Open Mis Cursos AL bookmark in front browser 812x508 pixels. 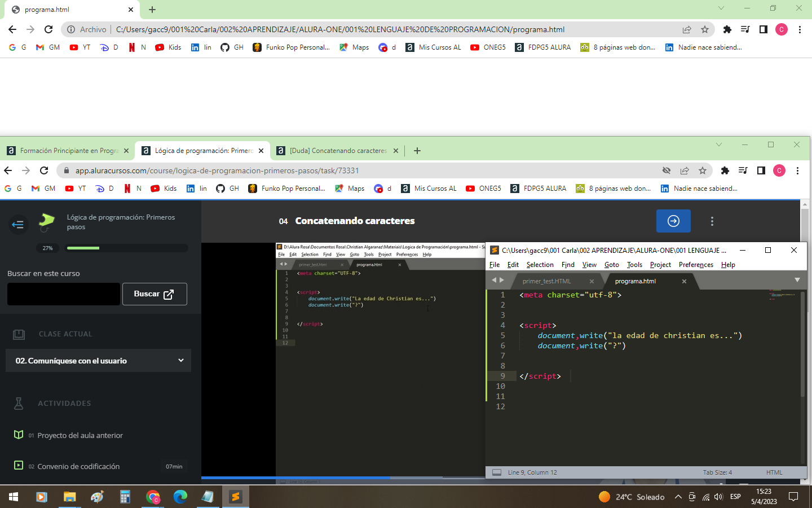coord(429,189)
